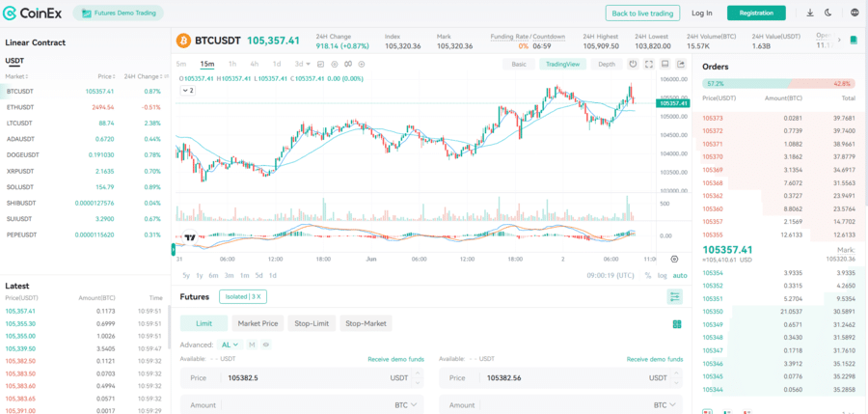This screenshot has height=414, width=868.
Task: Click the compare symbols icon
Action: pyautogui.click(x=348, y=65)
